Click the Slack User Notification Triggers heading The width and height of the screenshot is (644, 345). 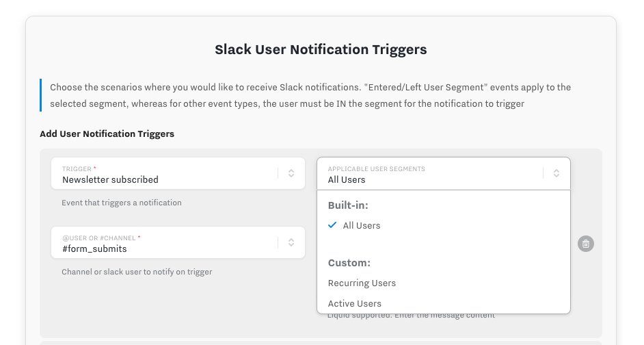(321, 49)
